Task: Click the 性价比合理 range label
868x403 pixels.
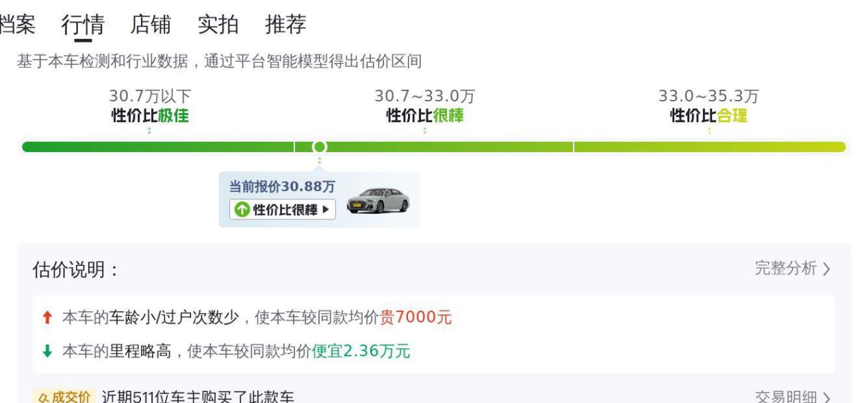Action: [x=709, y=116]
